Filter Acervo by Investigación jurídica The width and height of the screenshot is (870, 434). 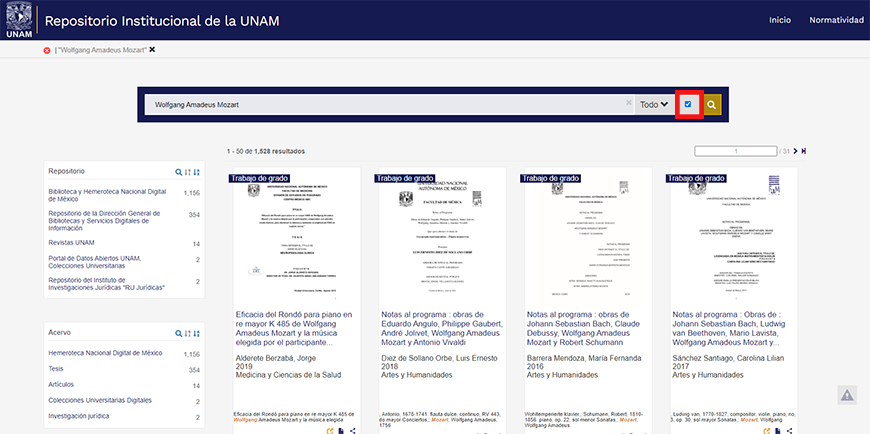[79, 416]
